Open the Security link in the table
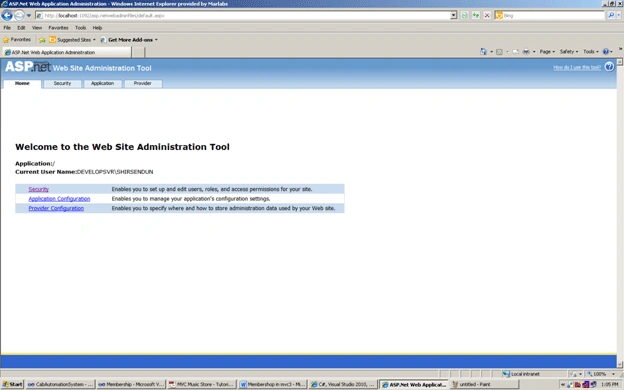This screenshot has width=624, height=390. (39, 189)
